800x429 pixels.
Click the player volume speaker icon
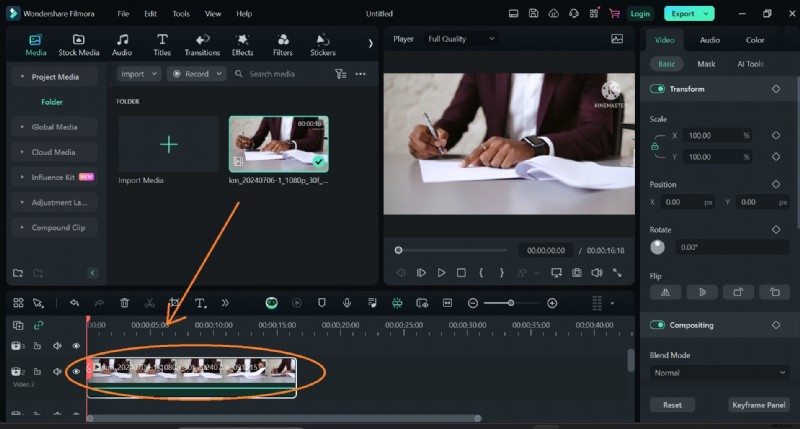597,273
